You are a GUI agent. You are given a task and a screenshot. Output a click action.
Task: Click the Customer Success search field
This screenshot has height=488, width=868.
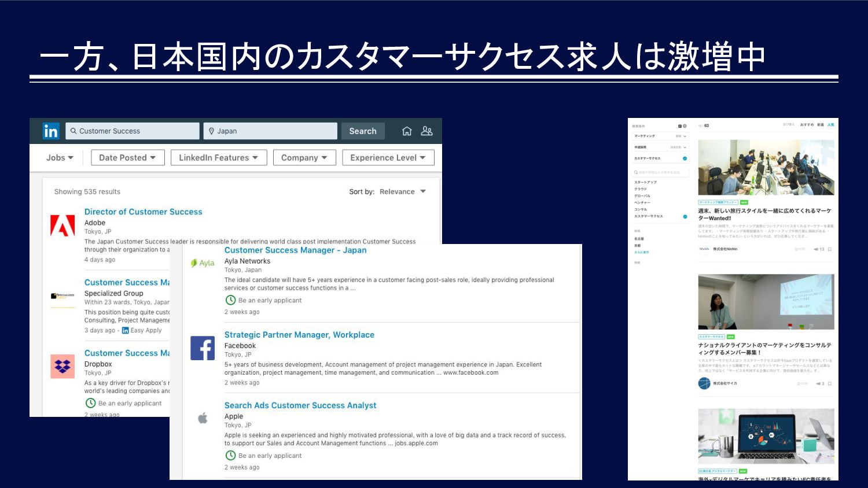tap(133, 131)
